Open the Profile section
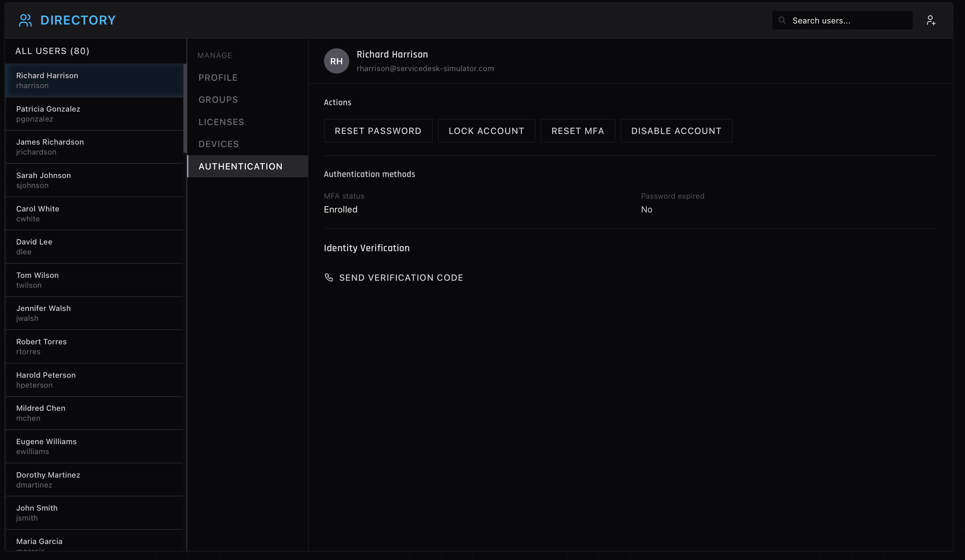965x560 pixels. 247,78
